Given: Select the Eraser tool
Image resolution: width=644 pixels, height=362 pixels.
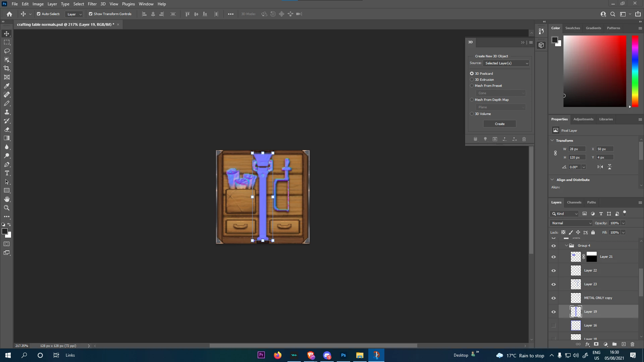Looking at the screenshot, I should (x=7, y=129).
